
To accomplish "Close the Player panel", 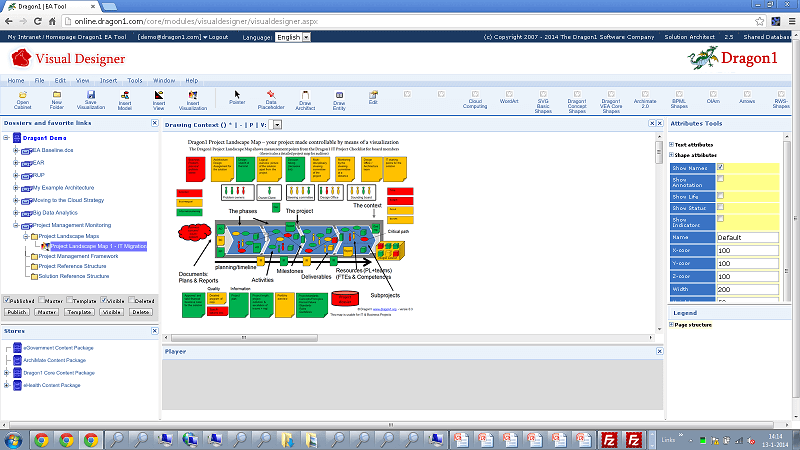I will click(659, 352).
